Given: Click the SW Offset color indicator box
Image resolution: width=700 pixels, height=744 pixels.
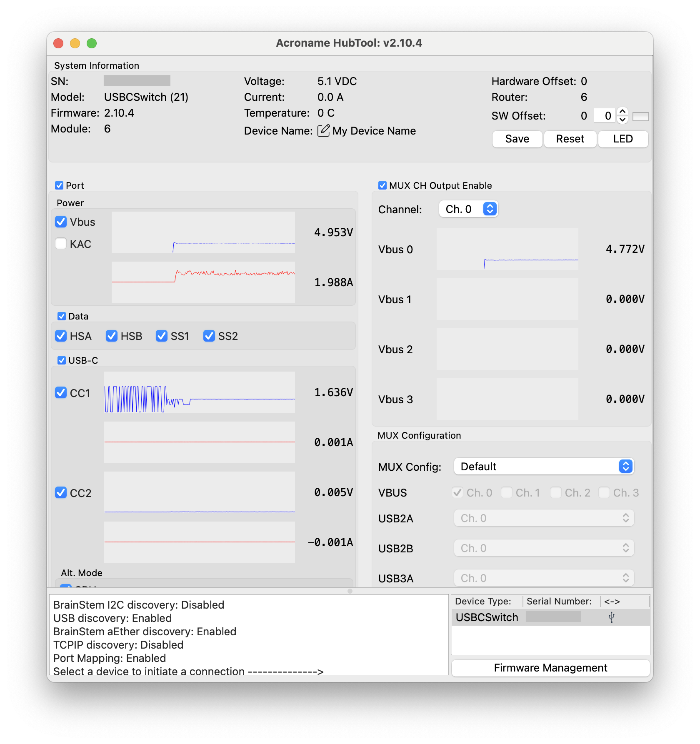Looking at the screenshot, I should coord(641,117).
